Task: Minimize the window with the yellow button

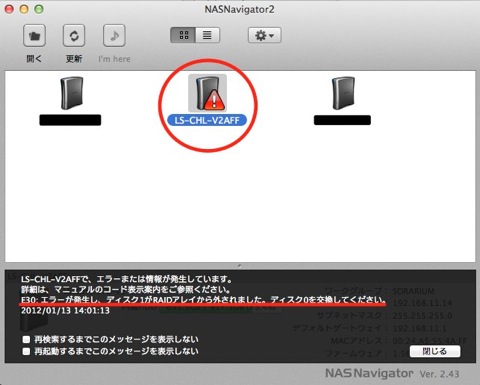Action: [24, 9]
